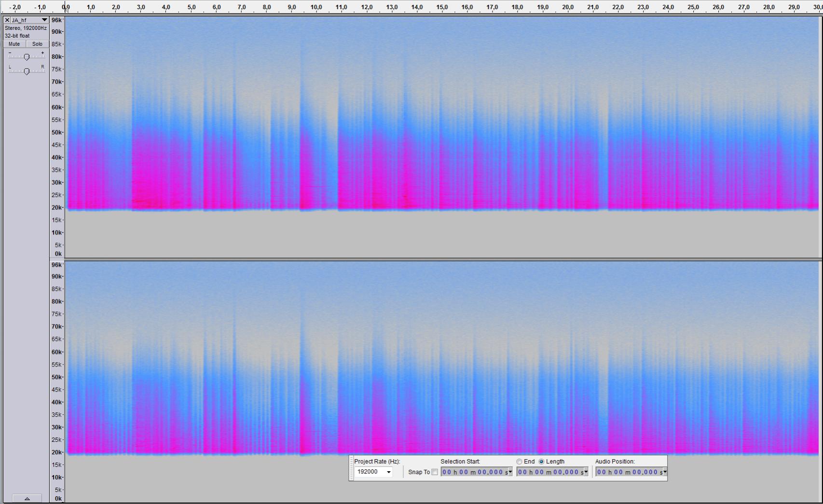Click the 'Audio Position:' label
Screen dimensions: 823x504
click(615, 462)
